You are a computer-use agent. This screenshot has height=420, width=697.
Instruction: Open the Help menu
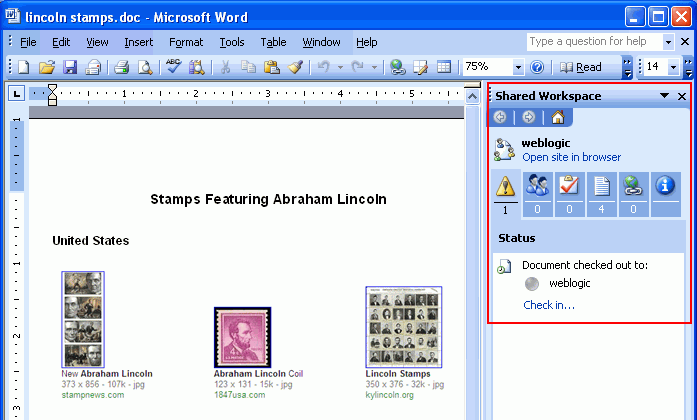tap(366, 42)
